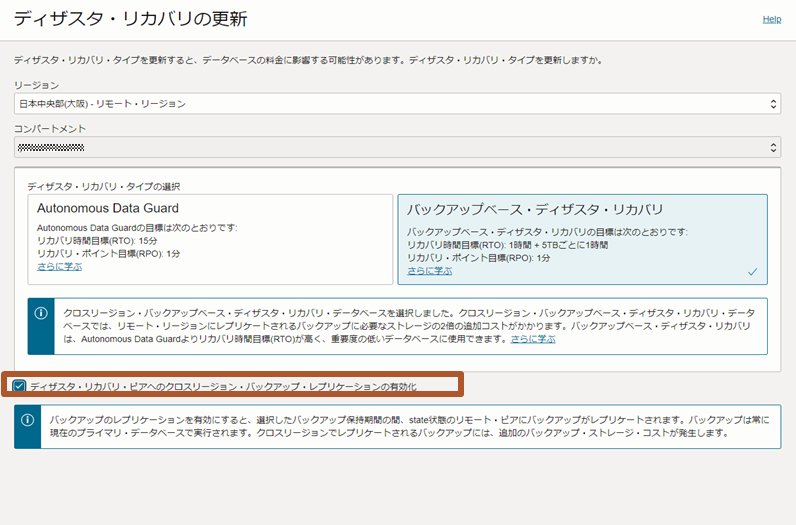This screenshot has height=525, width=796.
Task: Click the リージョン field label
Action: pos(37,85)
